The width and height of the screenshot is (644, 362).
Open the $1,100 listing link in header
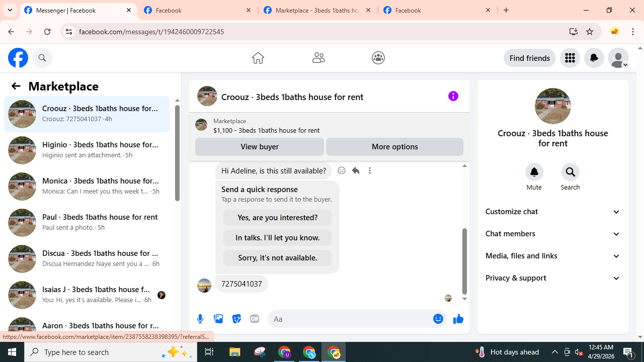(266, 130)
